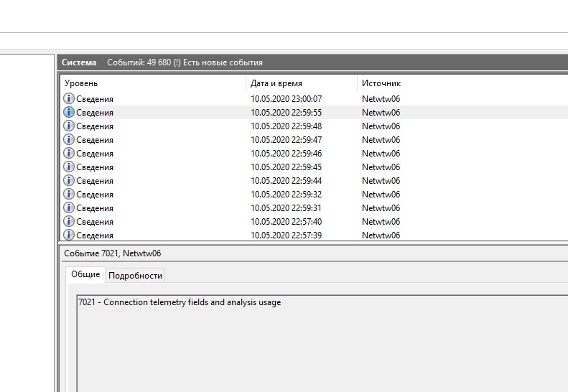Click the Событие 7021, Netwtw06 heading
Viewport: 568px width, 392px height.
[x=112, y=253]
